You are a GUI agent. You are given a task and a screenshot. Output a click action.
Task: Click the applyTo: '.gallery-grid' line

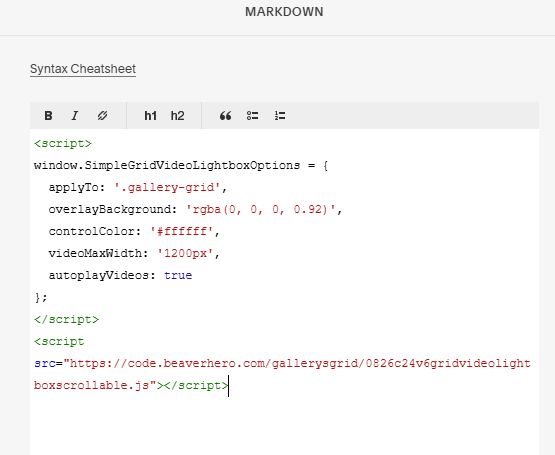pyautogui.click(x=138, y=187)
